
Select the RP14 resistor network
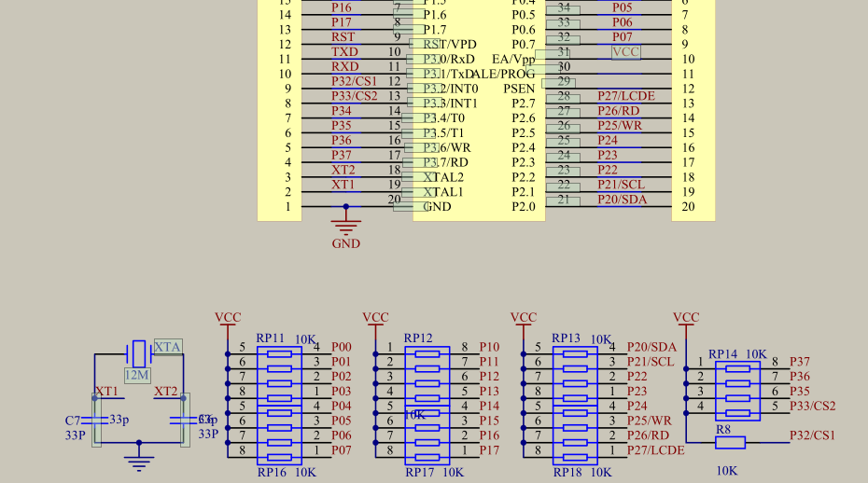pos(737,391)
